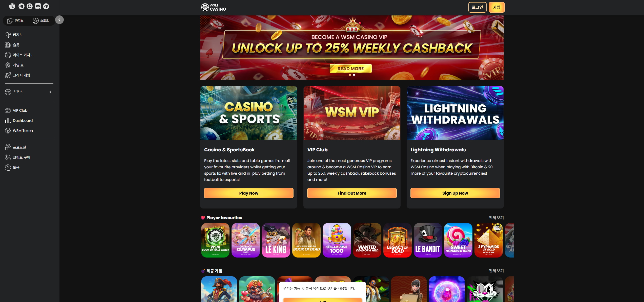
Task: Select the first banner carousel dot
Action: [x=350, y=75]
